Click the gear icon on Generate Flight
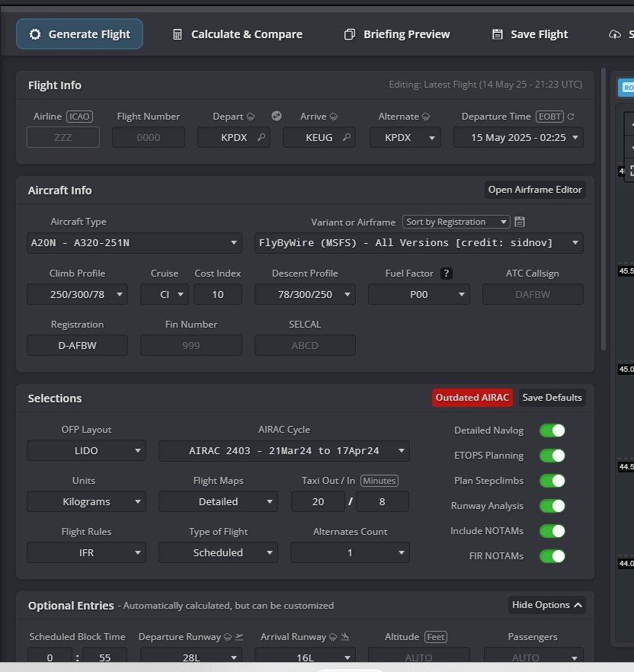The height and width of the screenshot is (672, 634). coord(34,34)
